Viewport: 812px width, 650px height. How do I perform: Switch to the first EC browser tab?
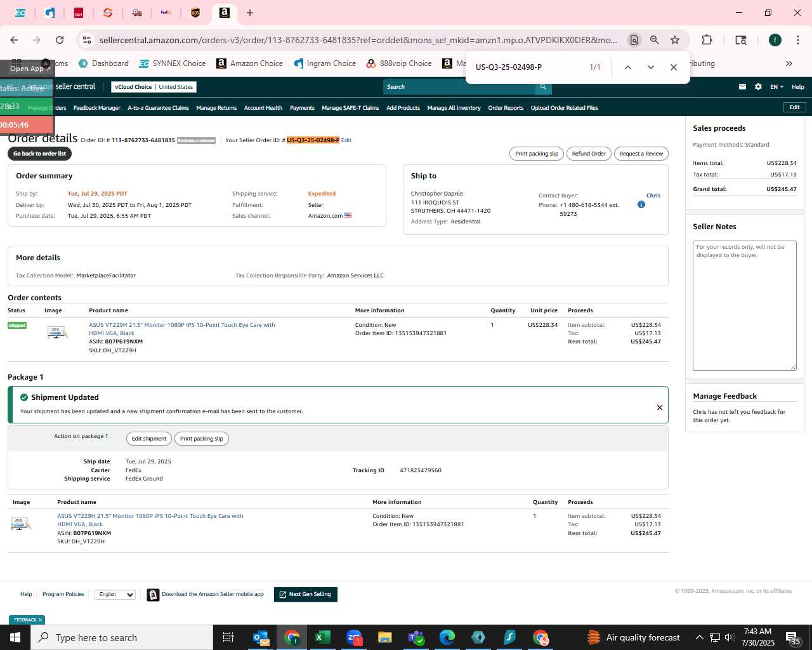coord(20,13)
